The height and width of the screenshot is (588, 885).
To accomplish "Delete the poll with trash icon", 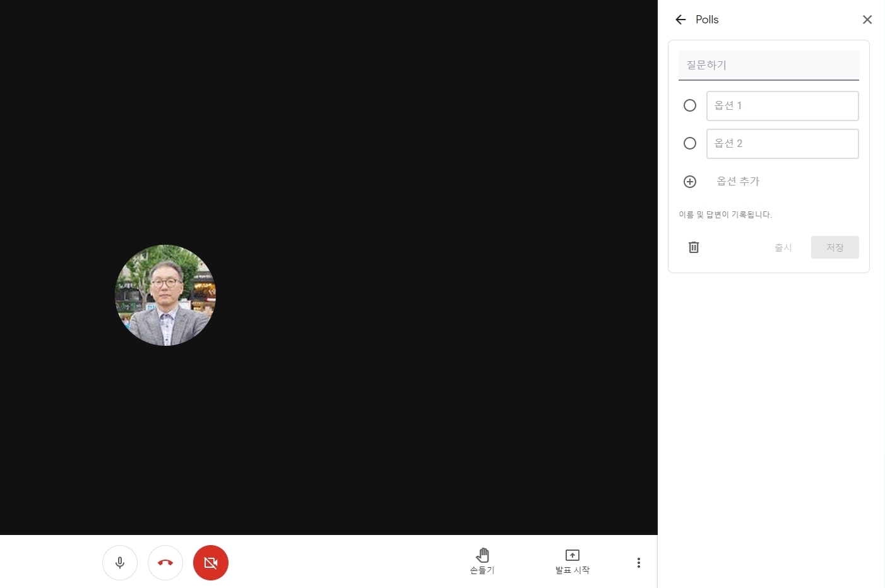I will [694, 247].
